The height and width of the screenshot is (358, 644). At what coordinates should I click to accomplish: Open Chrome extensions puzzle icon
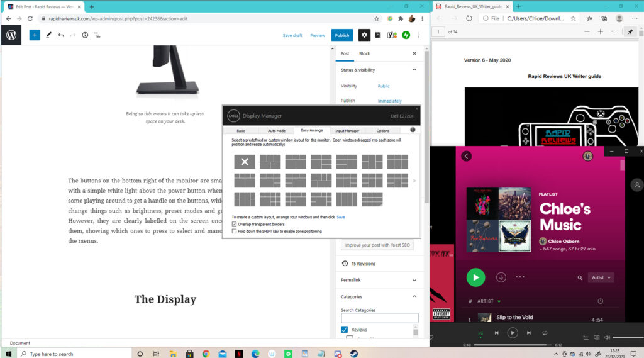coord(401,18)
